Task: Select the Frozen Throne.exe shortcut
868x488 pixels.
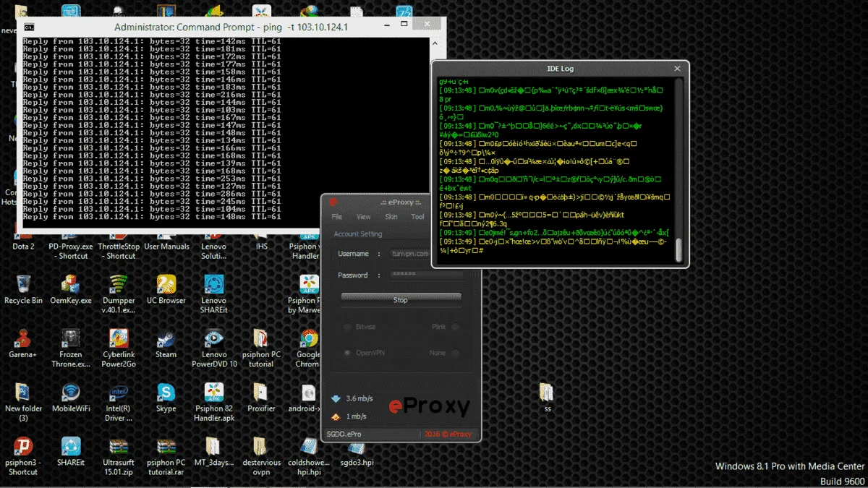Action: tap(70, 347)
